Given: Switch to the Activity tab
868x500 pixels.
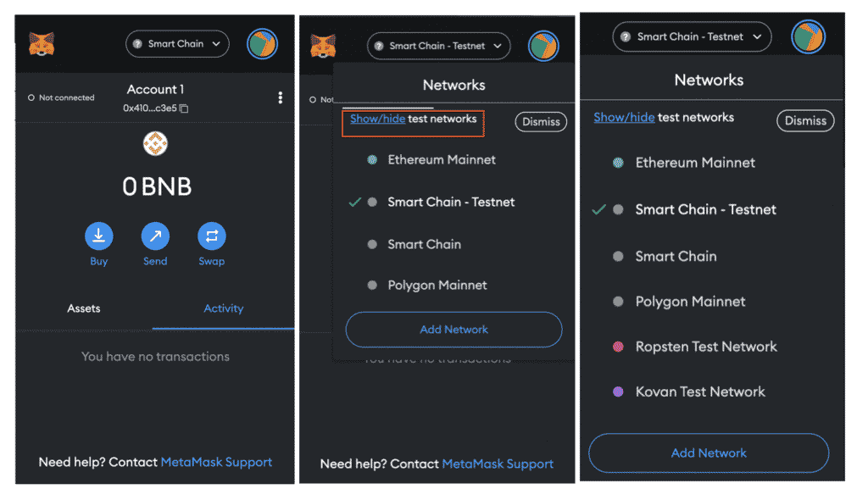Looking at the screenshot, I should pos(223,308).
